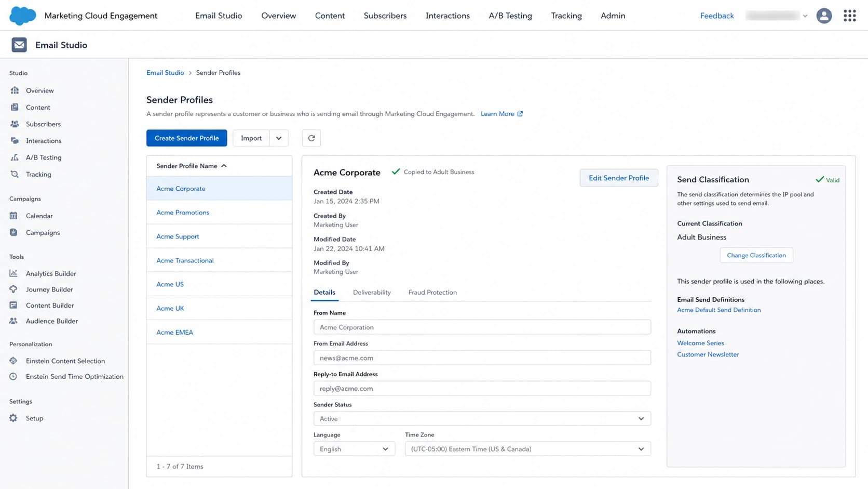Click the Import button
The width and height of the screenshot is (868, 489).
tap(251, 138)
